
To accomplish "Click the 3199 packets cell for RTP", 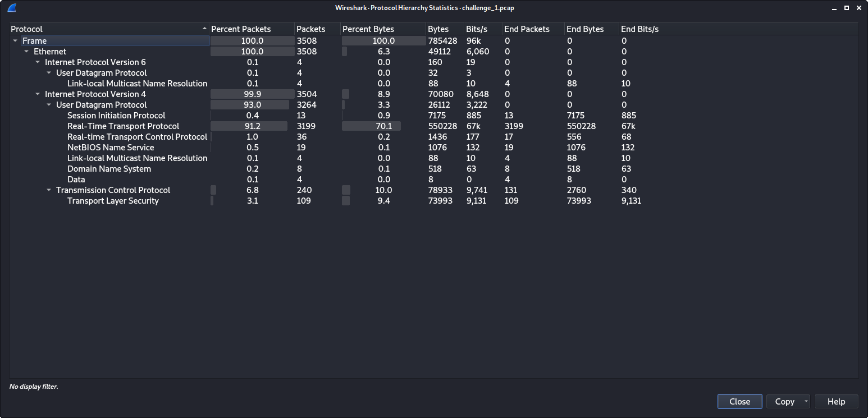I will 306,126.
